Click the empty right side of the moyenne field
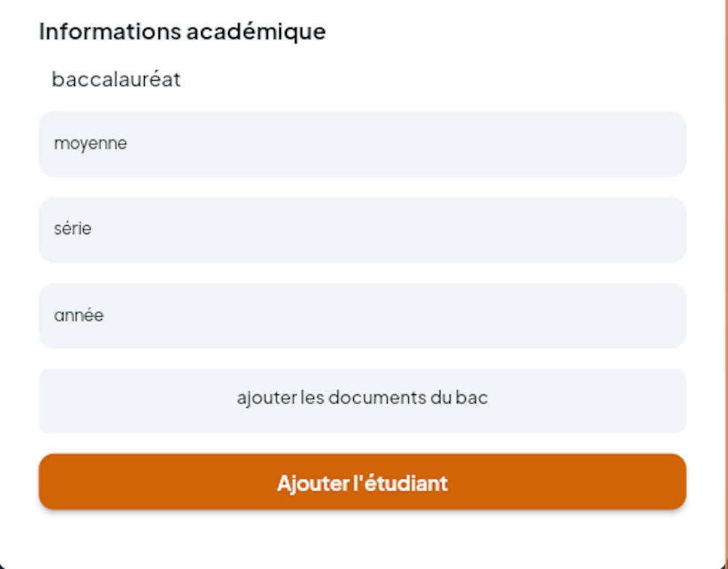This screenshot has height=569, width=728. 582,144
